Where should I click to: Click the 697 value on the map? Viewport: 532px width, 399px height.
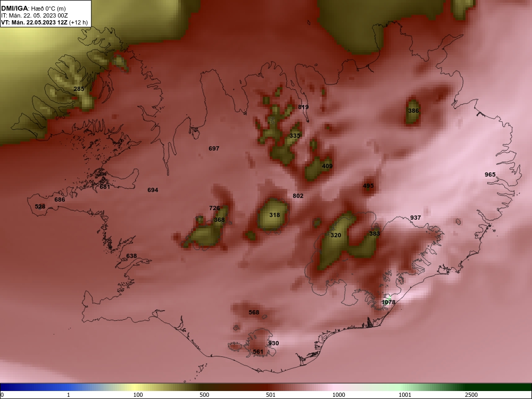coord(214,148)
